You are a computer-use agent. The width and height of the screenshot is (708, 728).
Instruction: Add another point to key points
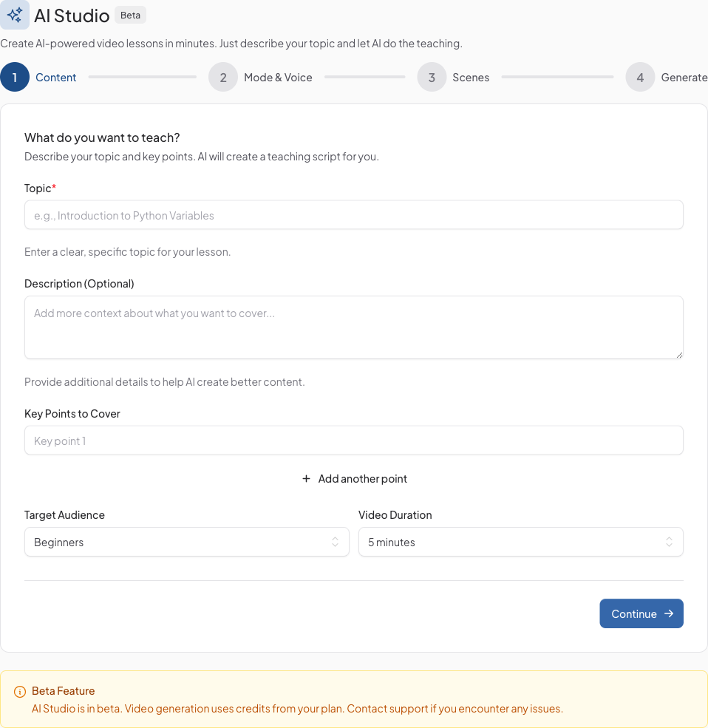pyautogui.click(x=362, y=479)
